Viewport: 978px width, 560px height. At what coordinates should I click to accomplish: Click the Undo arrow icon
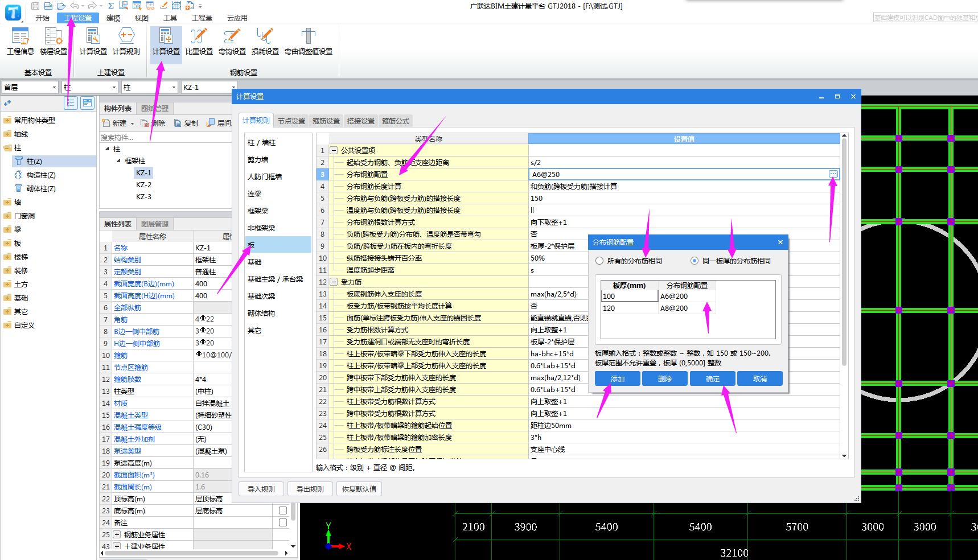click(x=74, y=6)
